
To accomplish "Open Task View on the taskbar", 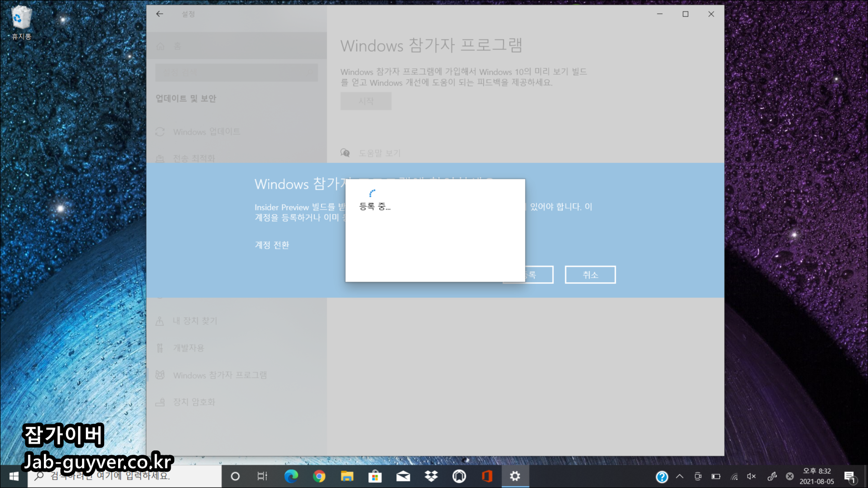I will tap(262, 476).
